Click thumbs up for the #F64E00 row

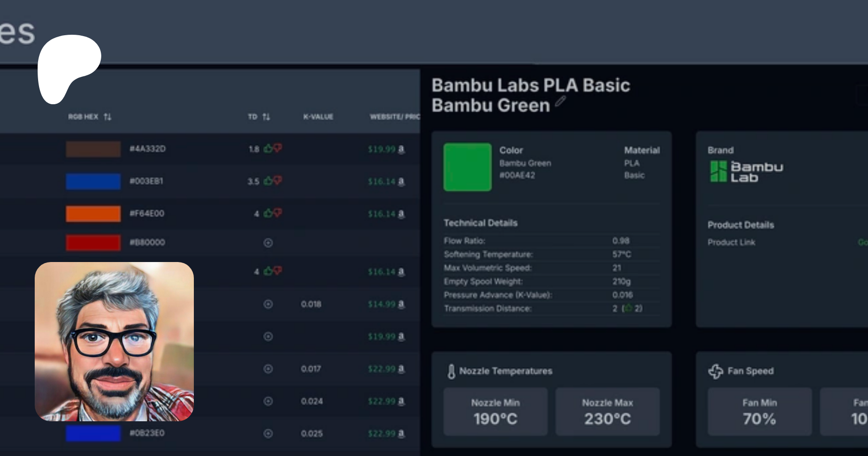point(268,213)
